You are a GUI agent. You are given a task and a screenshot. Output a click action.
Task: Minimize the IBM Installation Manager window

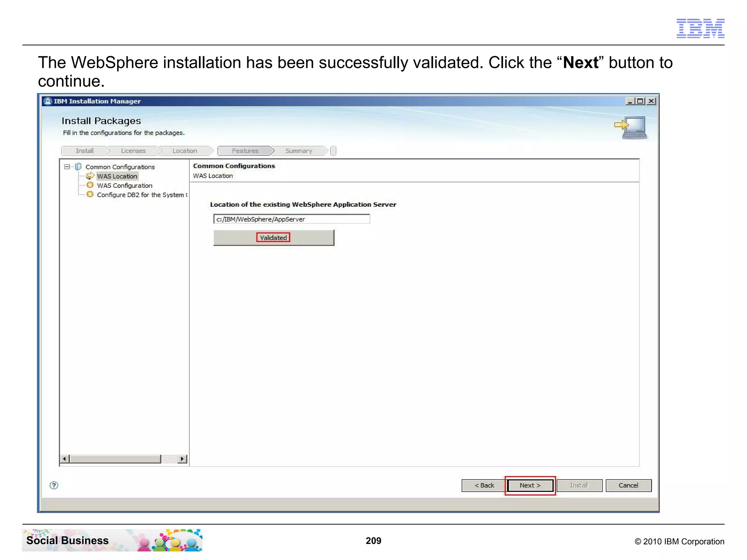pyautogui.click(x=630, y=101)
